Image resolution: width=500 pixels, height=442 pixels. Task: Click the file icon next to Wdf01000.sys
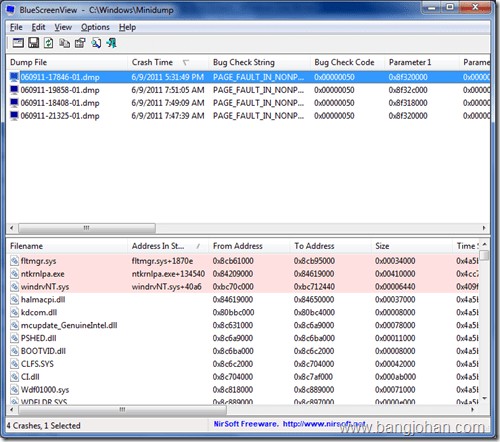14,390
